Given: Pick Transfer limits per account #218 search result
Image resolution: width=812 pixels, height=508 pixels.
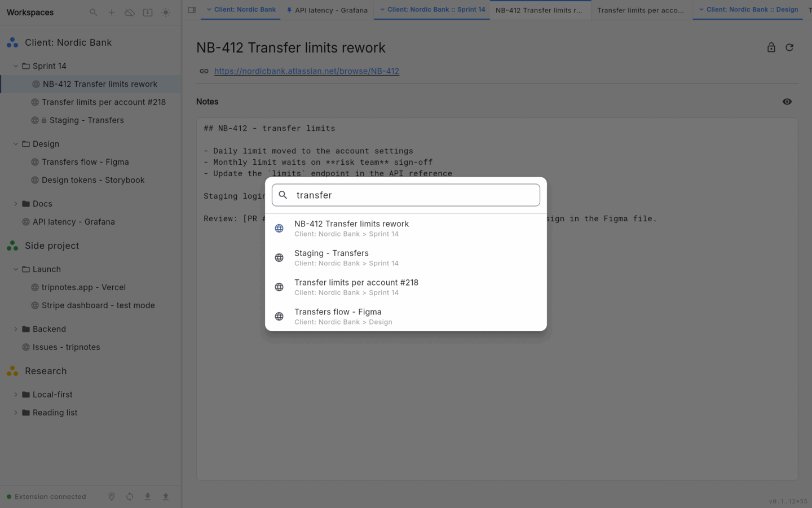Looking at the screenshot, I should click(406, 287).
